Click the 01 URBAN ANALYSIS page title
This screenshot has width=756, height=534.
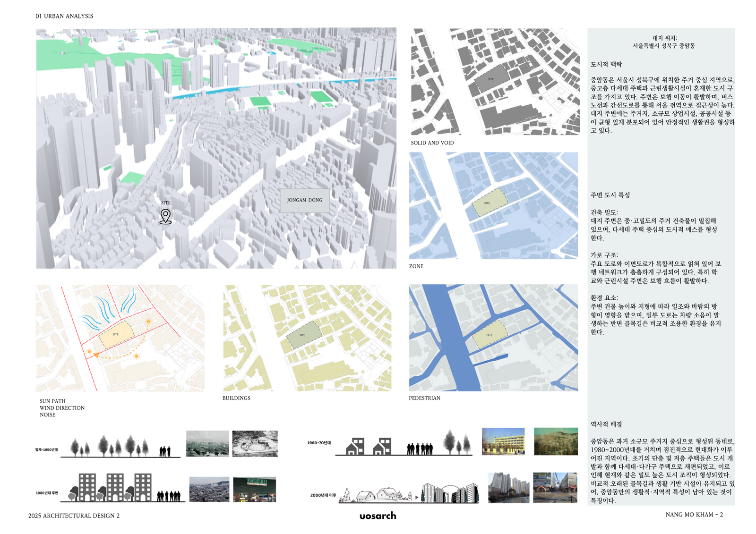[64, 16]
